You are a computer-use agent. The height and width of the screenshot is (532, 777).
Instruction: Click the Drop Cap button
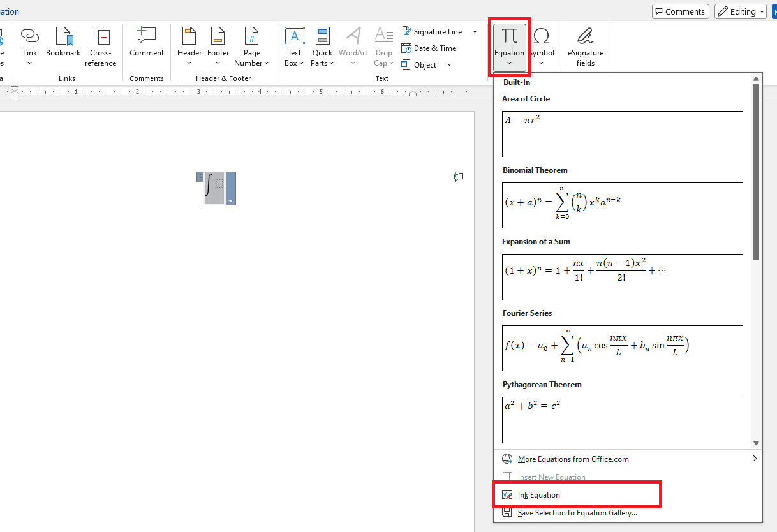tap(383, 47)
